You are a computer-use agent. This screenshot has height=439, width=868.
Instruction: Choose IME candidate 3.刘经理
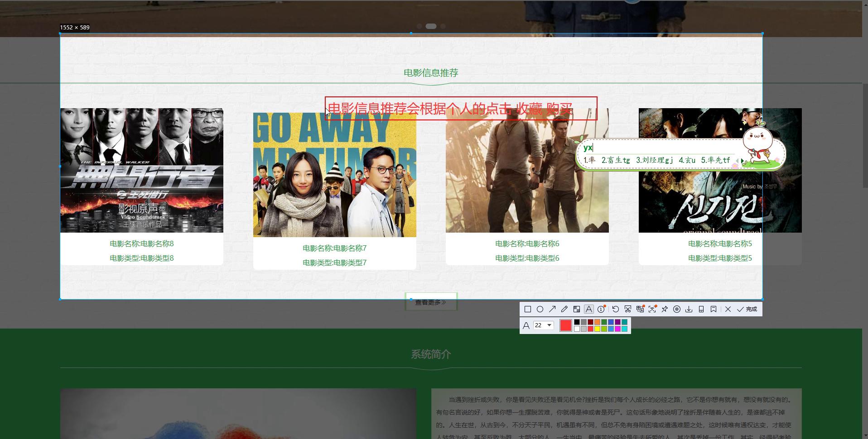point(655,160)
